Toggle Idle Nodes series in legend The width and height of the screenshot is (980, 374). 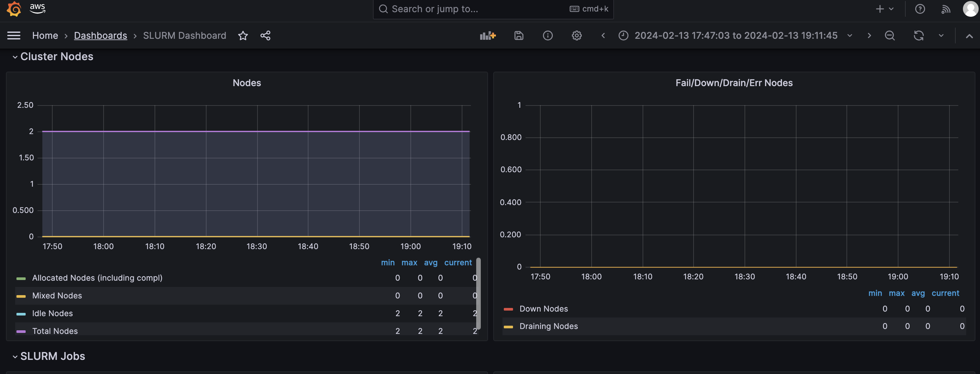(x=53, y=313)
